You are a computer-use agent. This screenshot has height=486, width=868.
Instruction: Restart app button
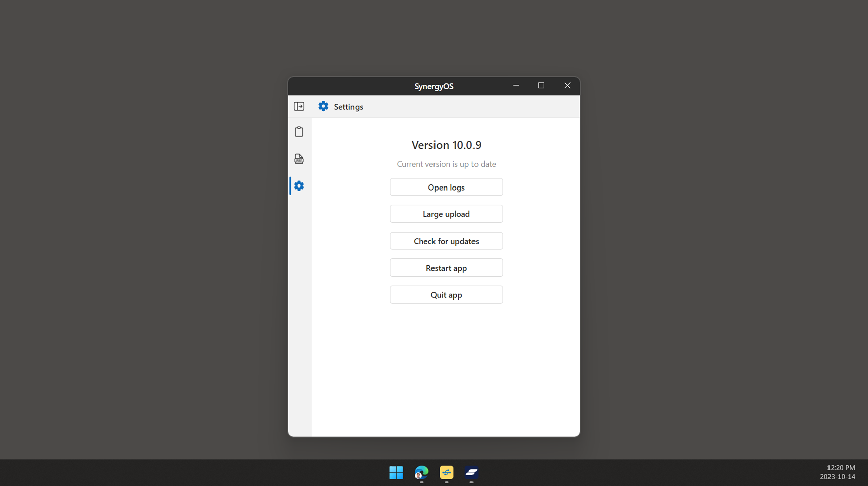point(446,268)
